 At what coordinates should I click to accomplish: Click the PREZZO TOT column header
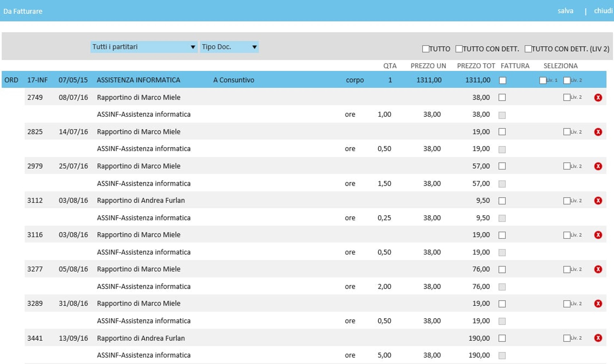click(476, 66)
